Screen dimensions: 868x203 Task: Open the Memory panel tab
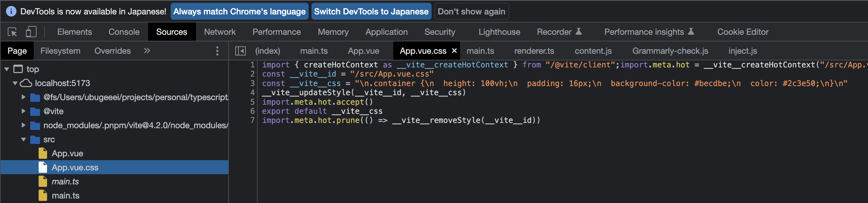tap(333, 32)
